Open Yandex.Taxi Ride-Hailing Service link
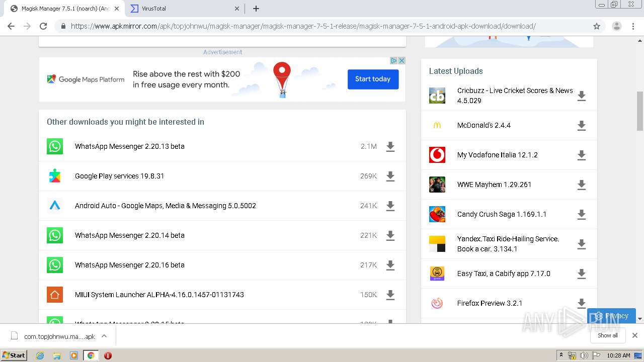 coord(508,244)
